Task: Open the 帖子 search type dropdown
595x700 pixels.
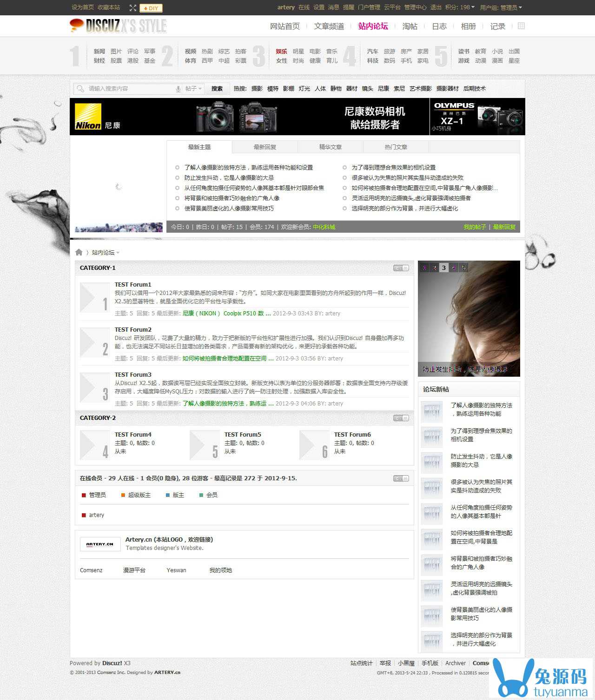Action: tap(193, 89)
